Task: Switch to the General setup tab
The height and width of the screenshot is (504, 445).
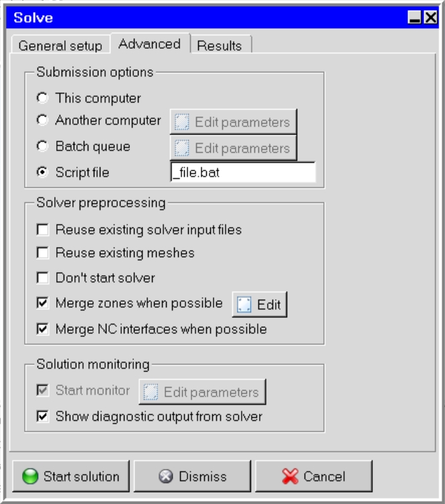Action: (x=60, y=46)
